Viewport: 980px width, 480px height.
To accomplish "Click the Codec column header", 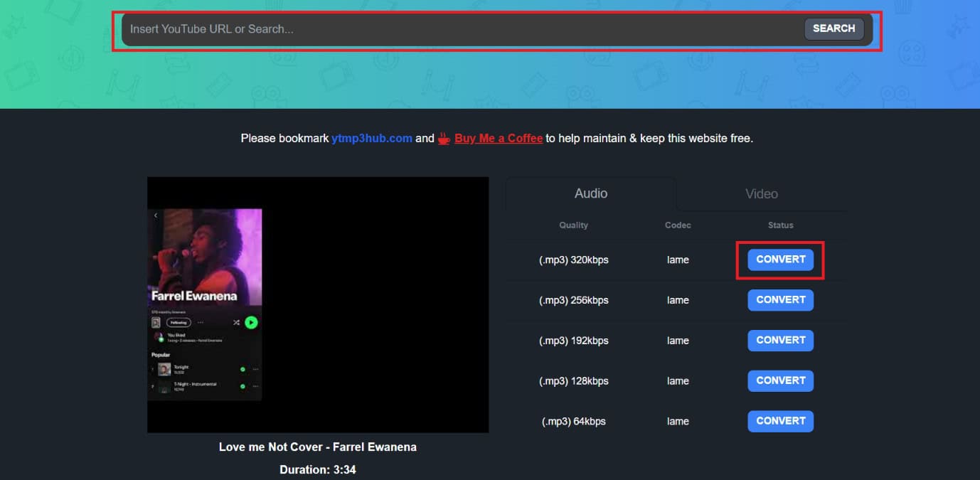I will pos(678,225).
